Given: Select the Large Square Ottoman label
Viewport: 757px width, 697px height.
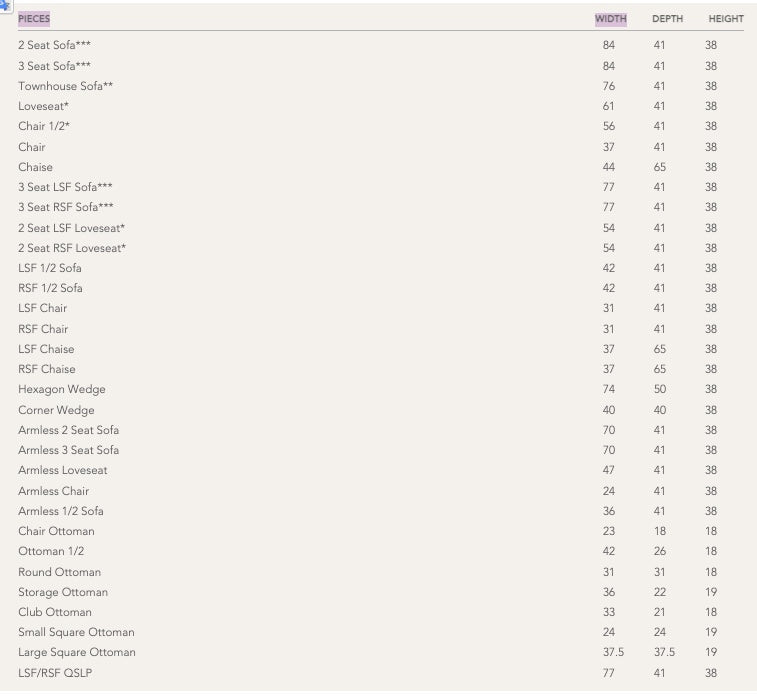Looking at the screenshot, I should click(77, 652).
